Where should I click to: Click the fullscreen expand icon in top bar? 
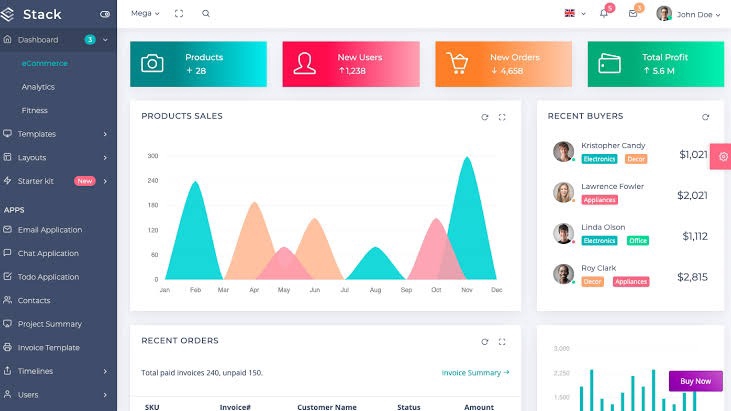point(179,14)
